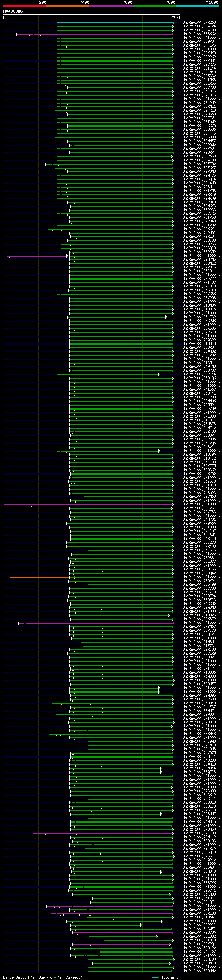This screenshot has height=980, width=222.
Task: Select hit label UniRef100_B4MYU1
Action: tap(199, 520)
